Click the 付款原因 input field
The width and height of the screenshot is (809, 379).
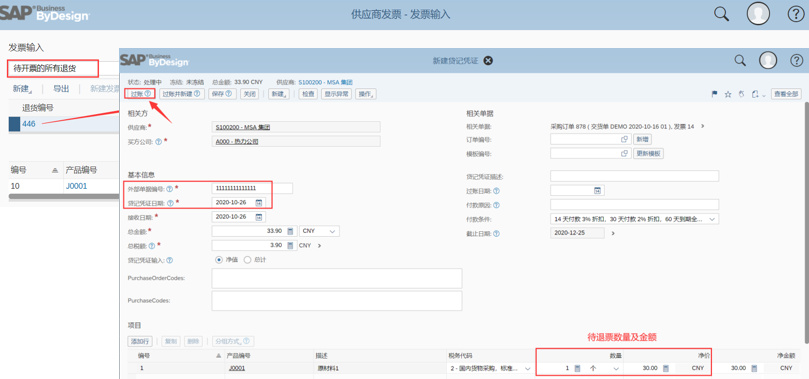(x=635, y=205)
